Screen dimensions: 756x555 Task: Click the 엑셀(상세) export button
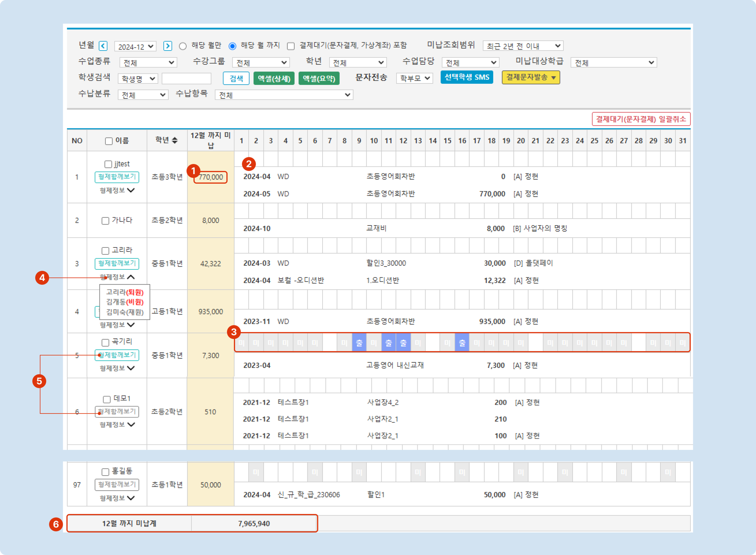click(x=274, y=78)
